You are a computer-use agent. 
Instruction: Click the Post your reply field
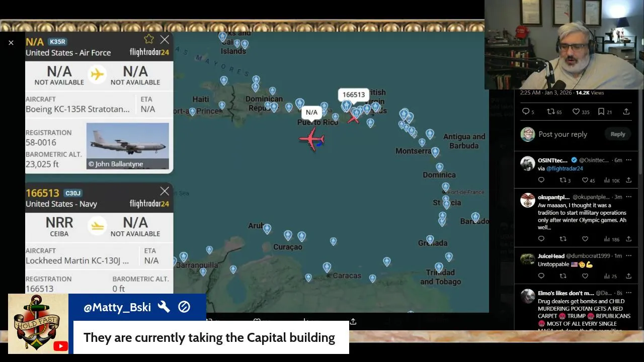click(x=562, y=134)
